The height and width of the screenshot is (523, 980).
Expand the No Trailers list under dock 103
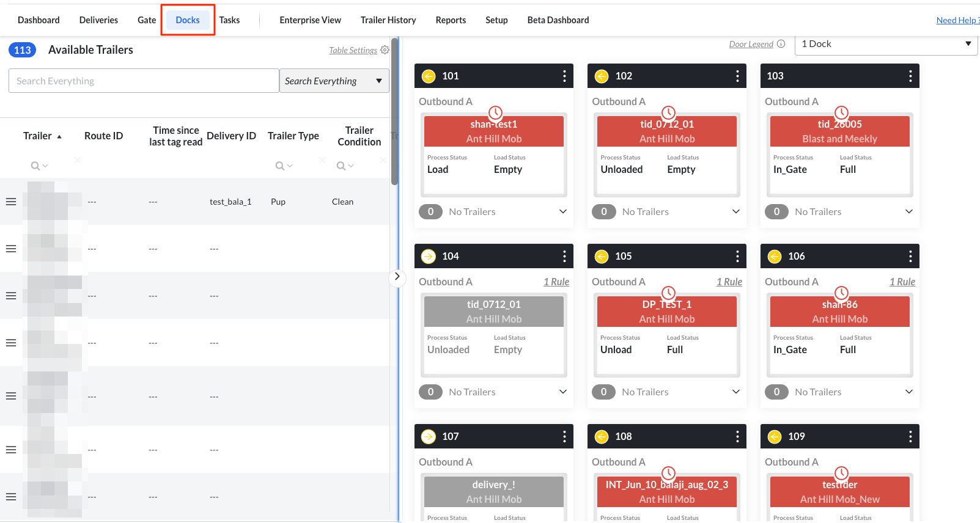click(x=908, y=211)
